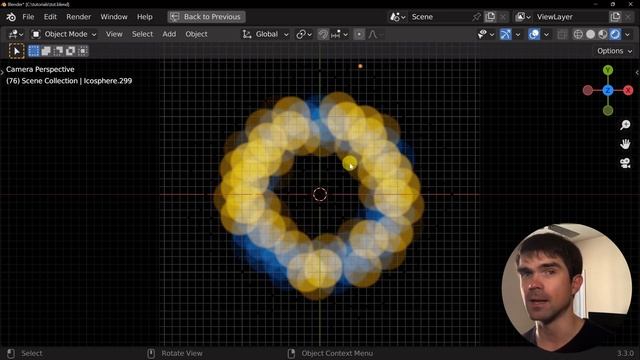Image resolution: width=640 pixels, height=360 pixels.
Task: Choose the extend selection mode icon
Action: point(46,51)
